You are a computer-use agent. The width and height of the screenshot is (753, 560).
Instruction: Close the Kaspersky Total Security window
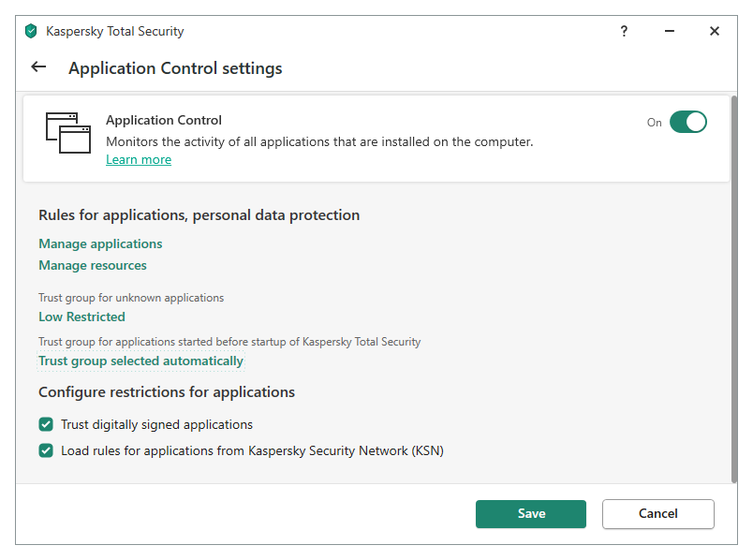[715, 31]
